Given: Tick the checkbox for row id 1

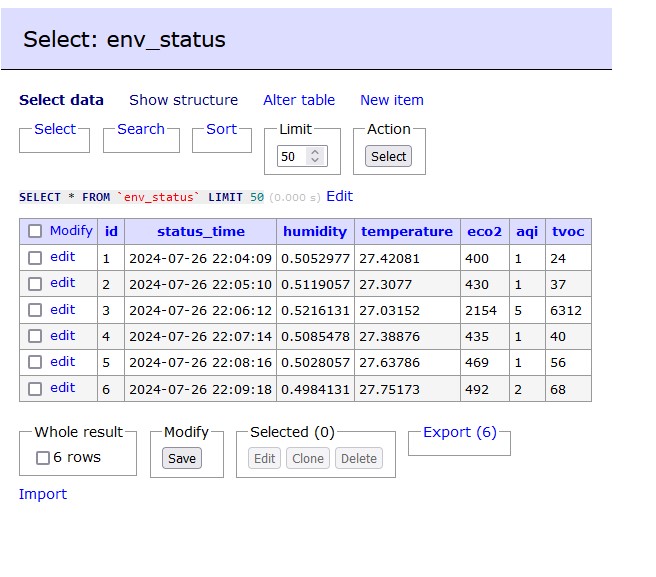Looking at the screenshot, I should tap(35, 258).
